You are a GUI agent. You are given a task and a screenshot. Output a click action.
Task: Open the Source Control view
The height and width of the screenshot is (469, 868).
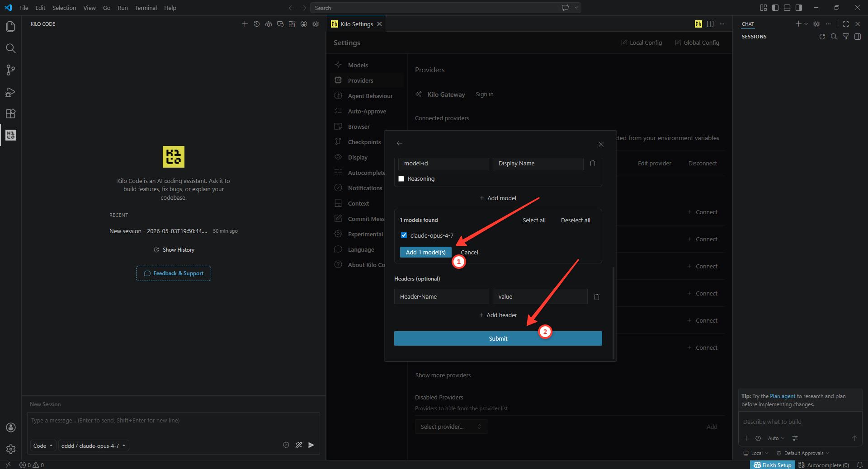pos(10,70)
